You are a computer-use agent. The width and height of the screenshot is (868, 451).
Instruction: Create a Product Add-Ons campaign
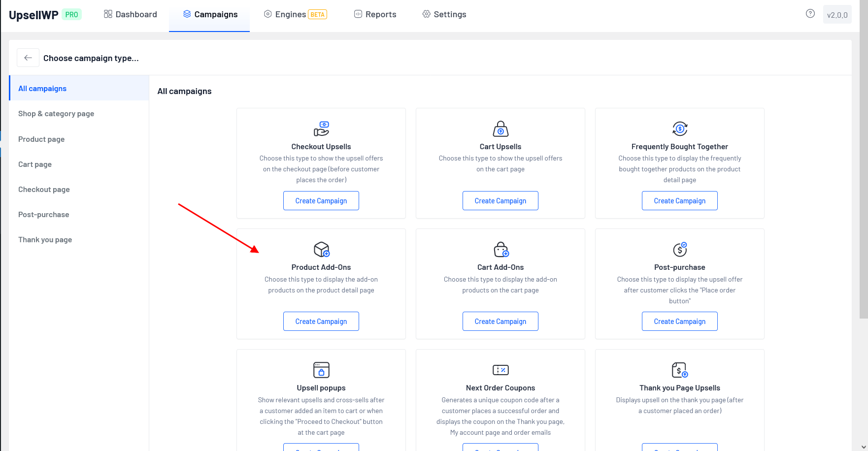tap(321, 322)
